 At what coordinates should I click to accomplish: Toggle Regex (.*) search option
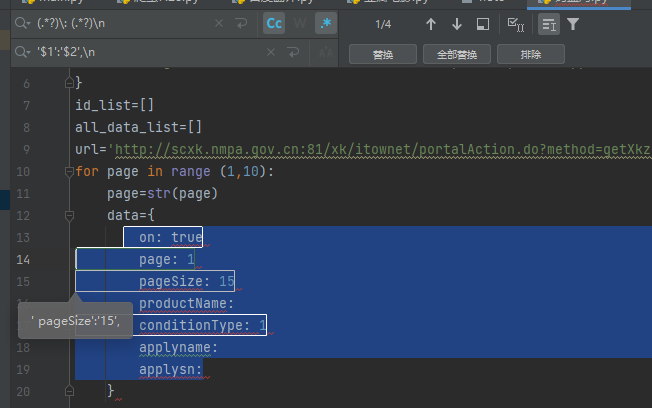(326, 23)
